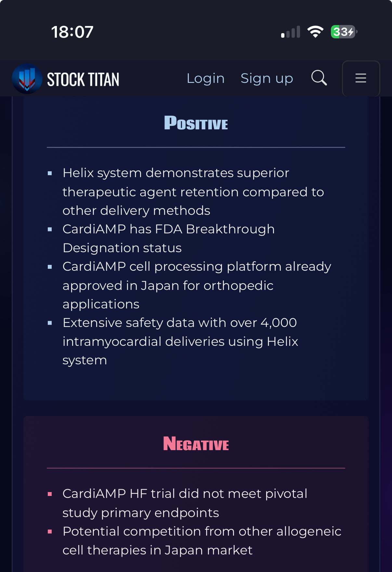The width and height of the screenshot is (392, 572).
Task: Tap the battery charging indicator
Action: [x=344, y=32]
